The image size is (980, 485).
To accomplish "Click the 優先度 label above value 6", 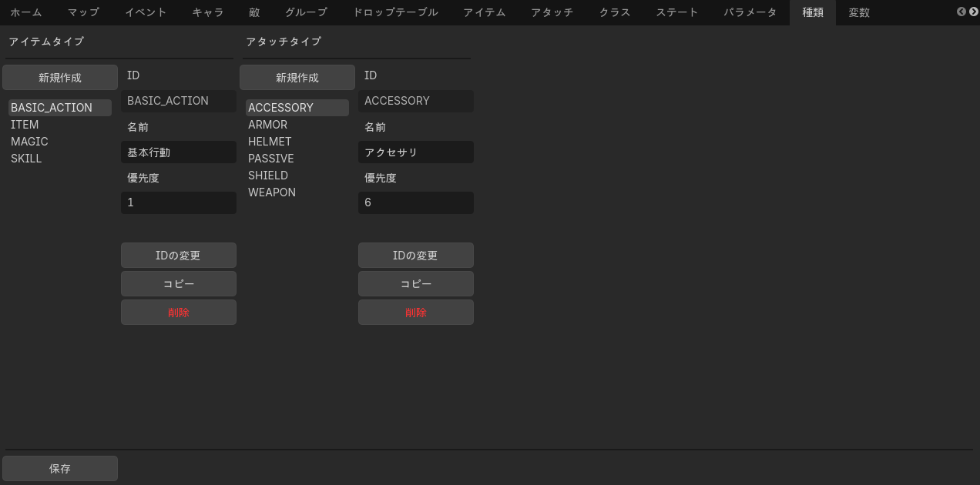I will tap(381, 178).
